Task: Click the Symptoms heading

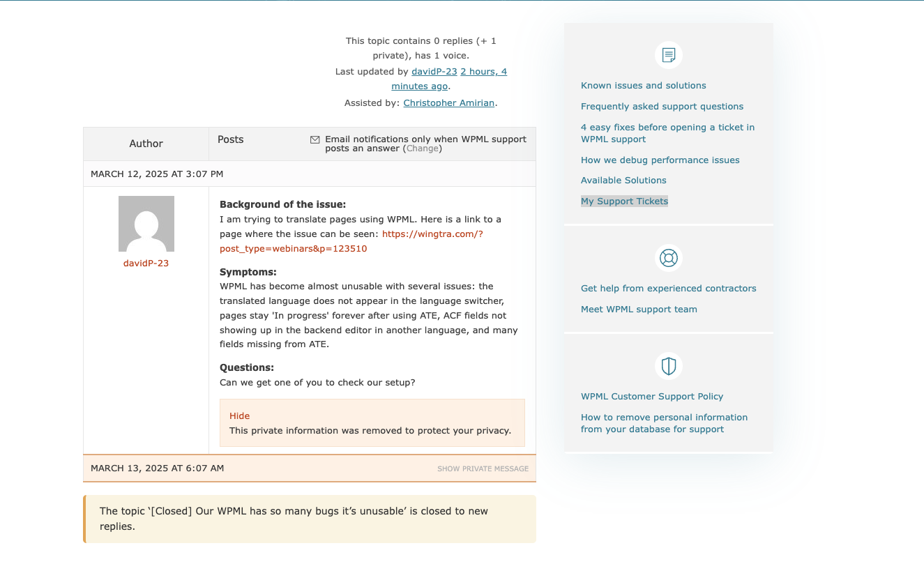Action: point(248,273)
